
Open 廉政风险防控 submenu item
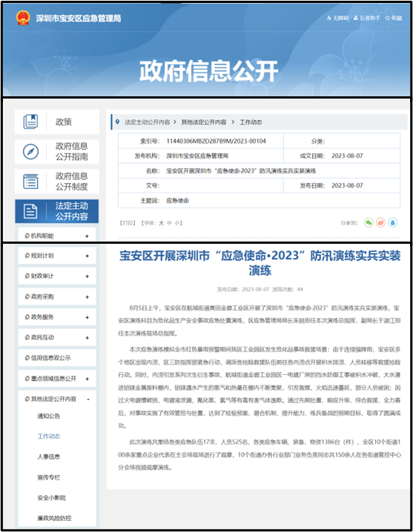coord(54,518)
